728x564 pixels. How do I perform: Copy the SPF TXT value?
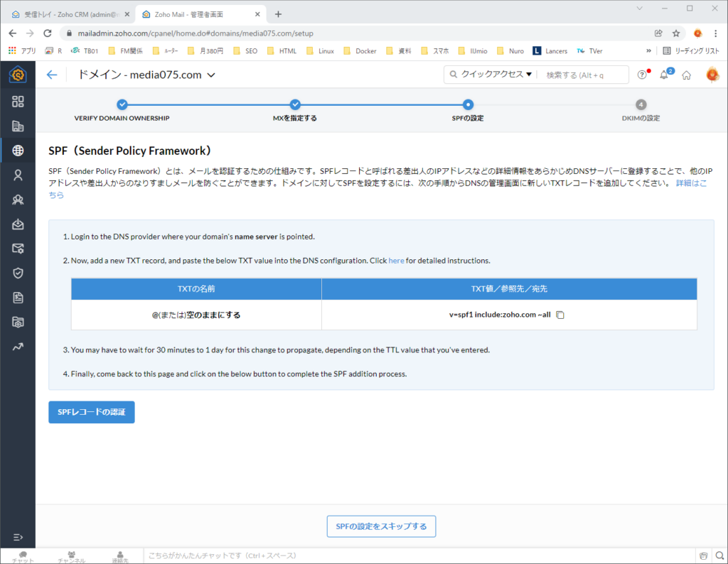coord(560,315)
